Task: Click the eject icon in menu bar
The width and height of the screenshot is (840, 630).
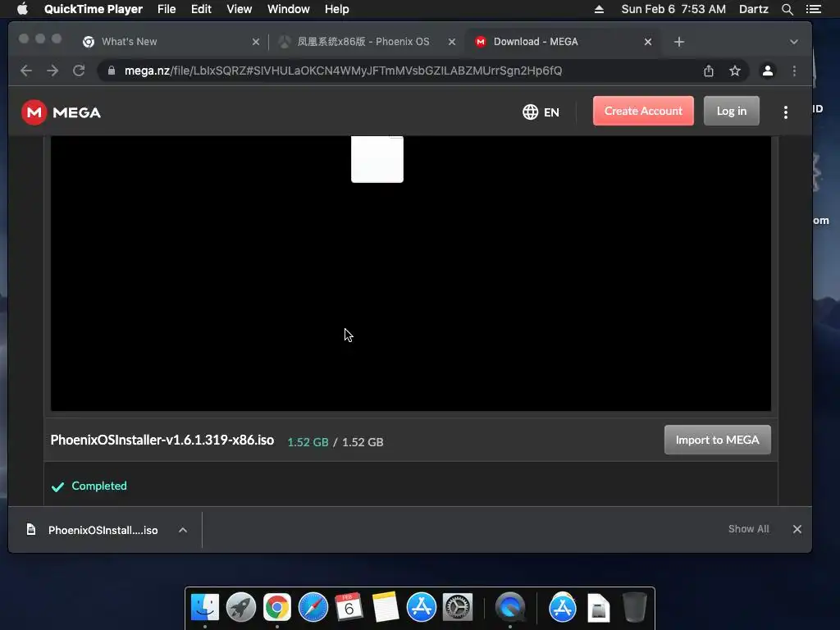Action: [x=599, y=9]
